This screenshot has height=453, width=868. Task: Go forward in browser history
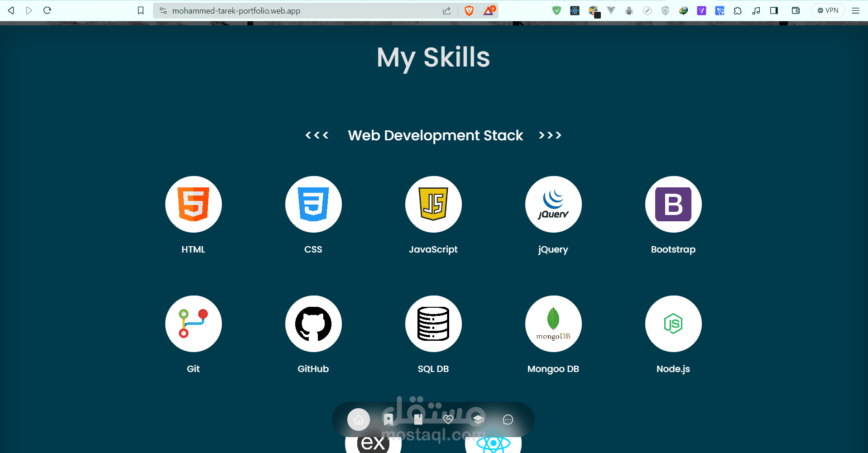(x=29, y=10)
